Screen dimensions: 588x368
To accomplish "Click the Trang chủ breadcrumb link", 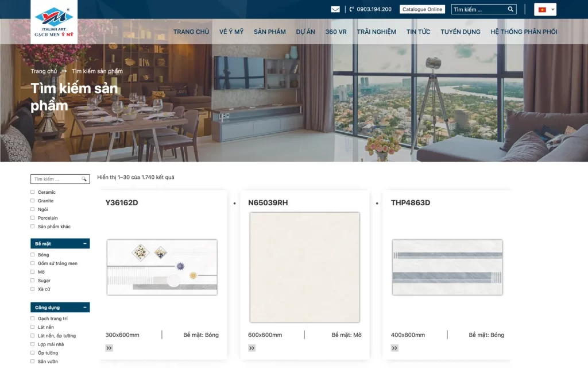I will pyautogui.click(x=44, y=71).
